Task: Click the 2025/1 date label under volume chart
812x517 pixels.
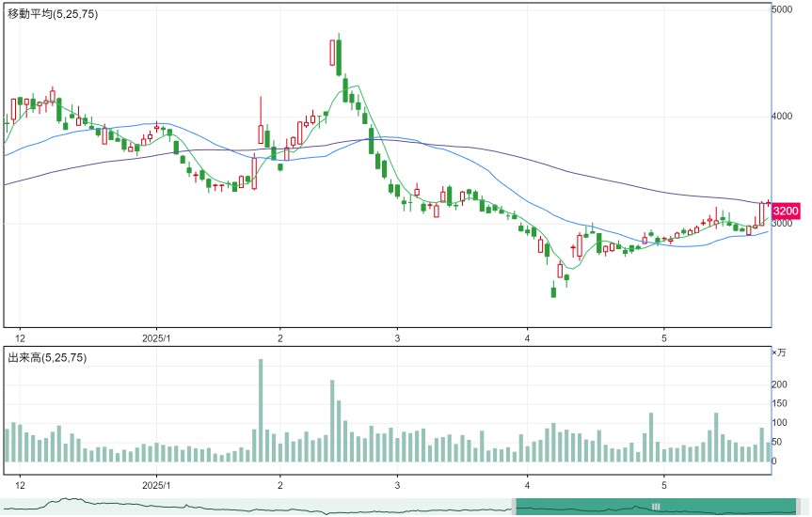Action: click(156, 485)
